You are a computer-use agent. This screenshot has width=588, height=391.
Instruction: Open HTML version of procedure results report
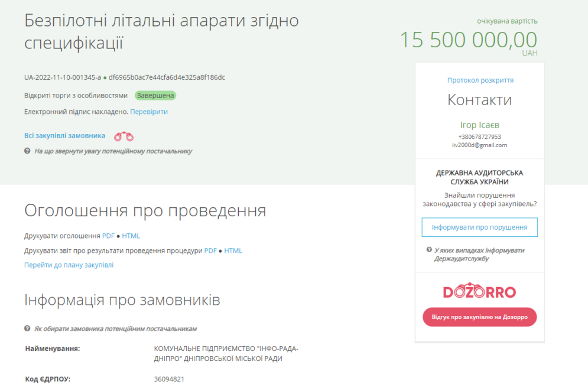pos(233,251)
